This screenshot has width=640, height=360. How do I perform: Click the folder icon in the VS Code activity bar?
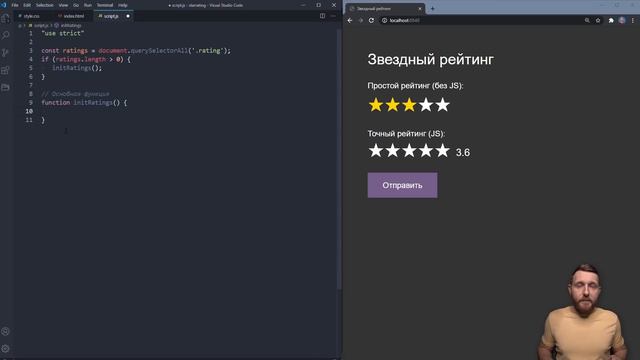(x=5, y=87)
